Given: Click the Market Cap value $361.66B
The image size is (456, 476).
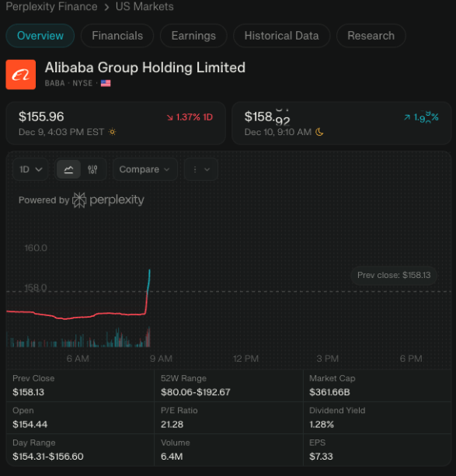Looking at the screenshot, I should coord(329,392).
